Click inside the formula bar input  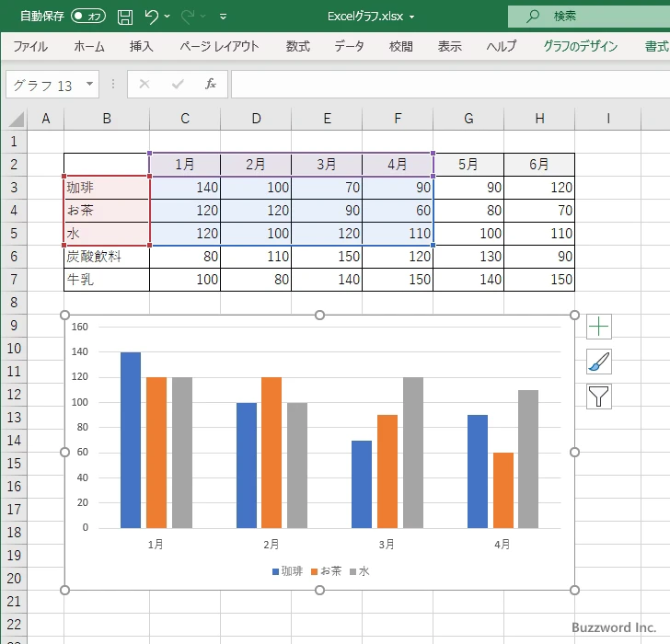point(450,84)
